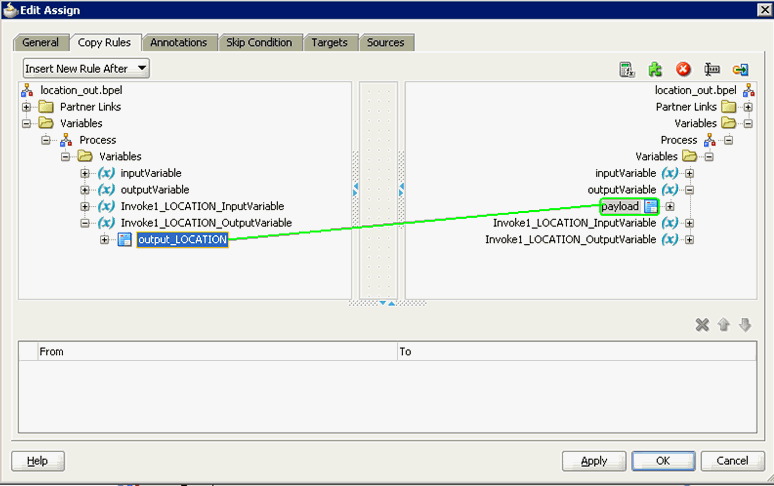Expand output_LOCATION node in the left tree
Screen dimensions: 774x486
104,240
